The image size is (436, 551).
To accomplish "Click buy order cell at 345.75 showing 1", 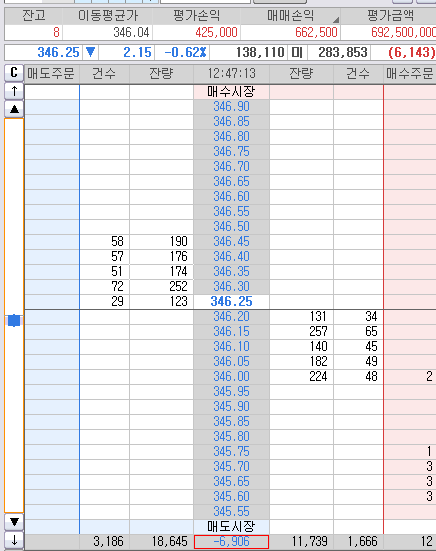I will coord(410,452).
